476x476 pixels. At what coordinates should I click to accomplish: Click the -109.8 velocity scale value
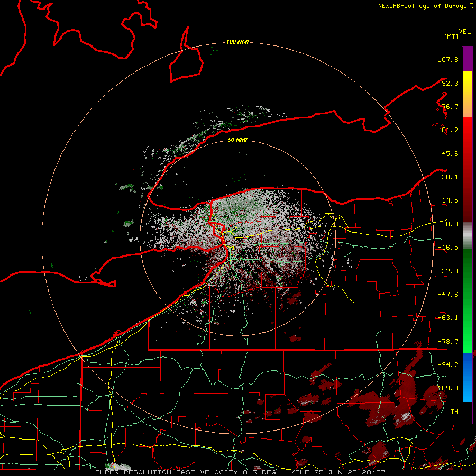pos(446,388)
